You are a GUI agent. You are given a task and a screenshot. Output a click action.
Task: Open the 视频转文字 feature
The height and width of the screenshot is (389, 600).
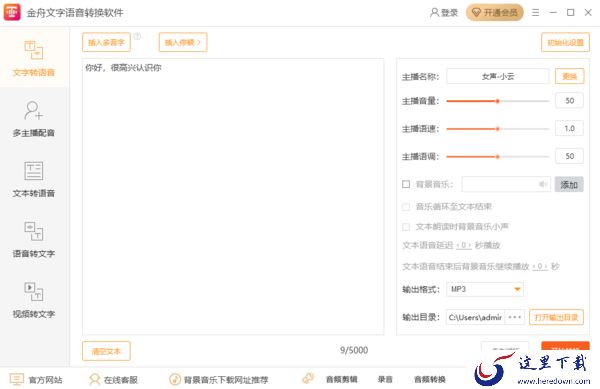point(34,300)
